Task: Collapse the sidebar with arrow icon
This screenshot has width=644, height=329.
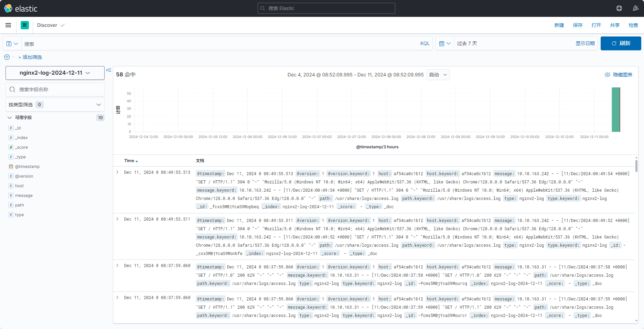Action: click(x=109, y=70)
